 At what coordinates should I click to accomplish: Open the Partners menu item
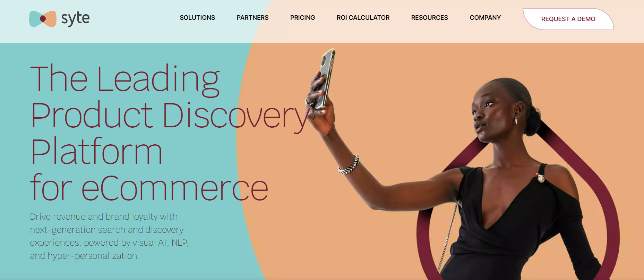[x=252, y=18]
